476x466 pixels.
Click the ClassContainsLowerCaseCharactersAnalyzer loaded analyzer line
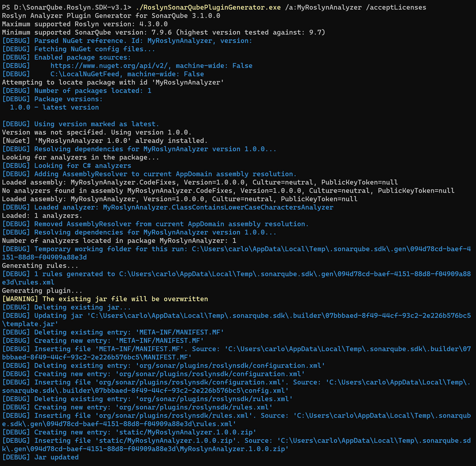point(168,207)
